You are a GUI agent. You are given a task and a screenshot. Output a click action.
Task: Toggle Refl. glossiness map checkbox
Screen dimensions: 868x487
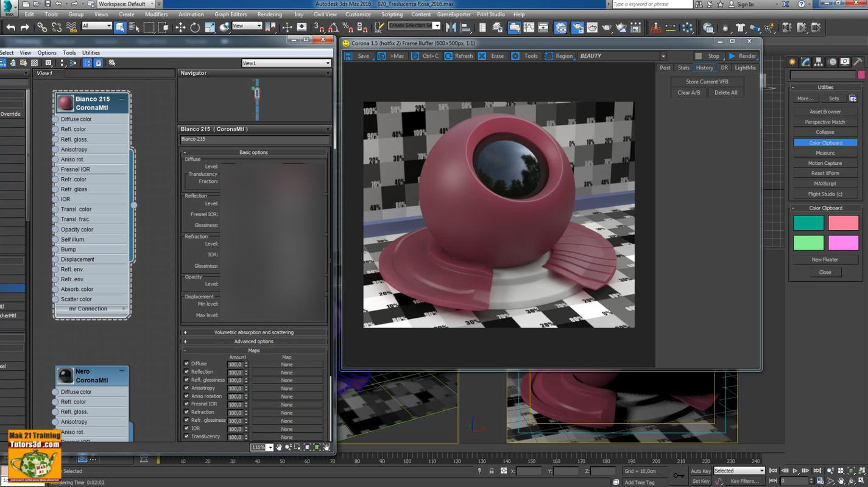tap(186, 380)
